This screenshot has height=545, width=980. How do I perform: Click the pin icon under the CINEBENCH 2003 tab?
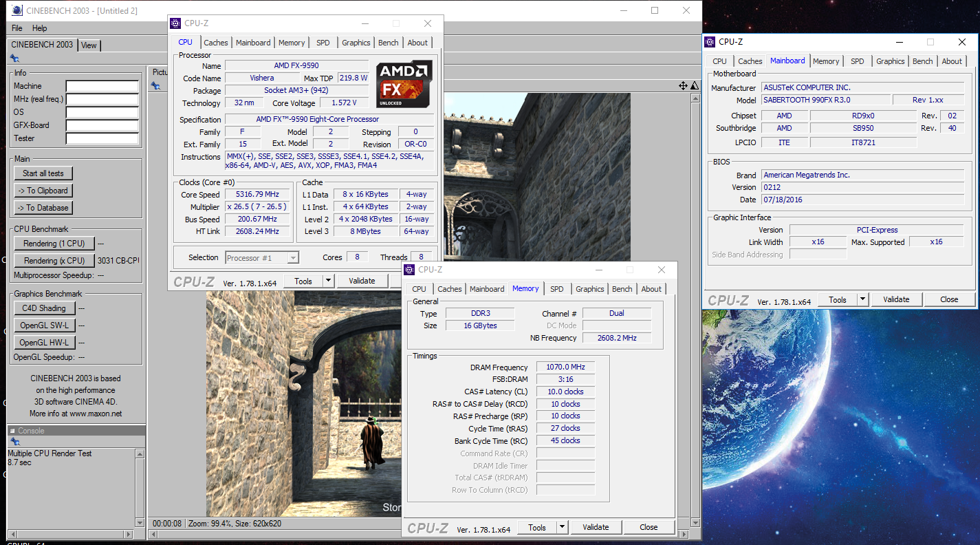[x=14, y=58]
